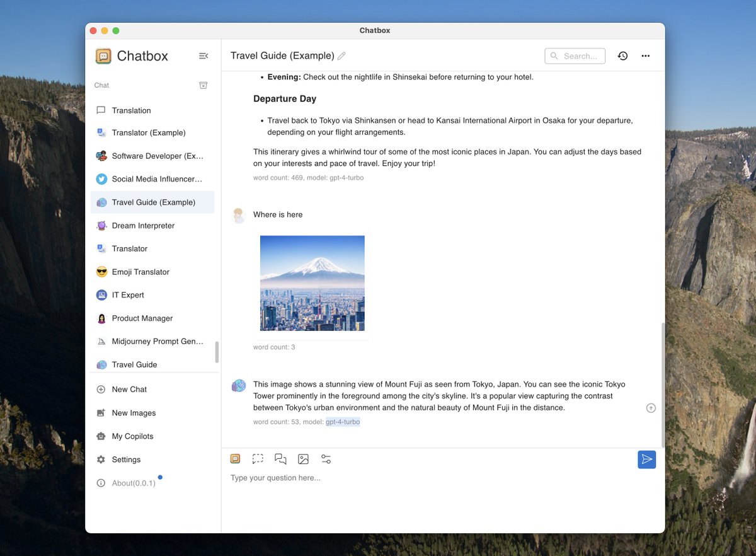Send the message with the blue send button
Viewport: 756px width, 556px height.
[x=646, y=459]
